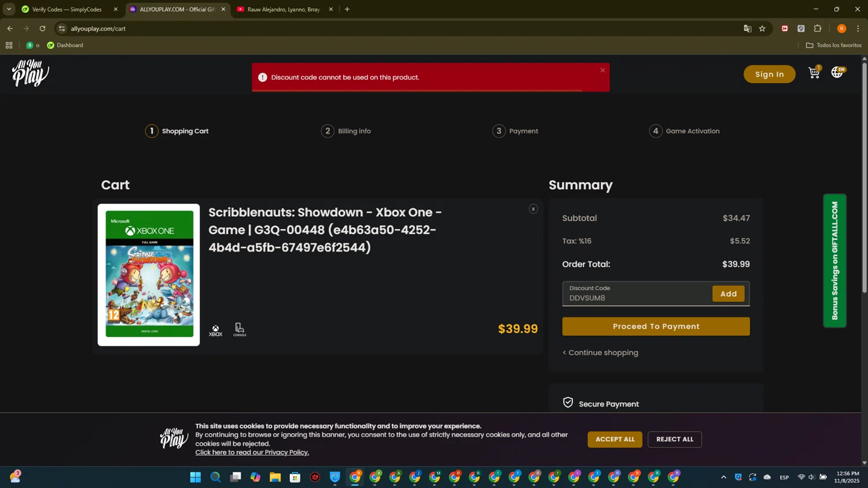Open Todos los favoritos folder

click(833, 45)
